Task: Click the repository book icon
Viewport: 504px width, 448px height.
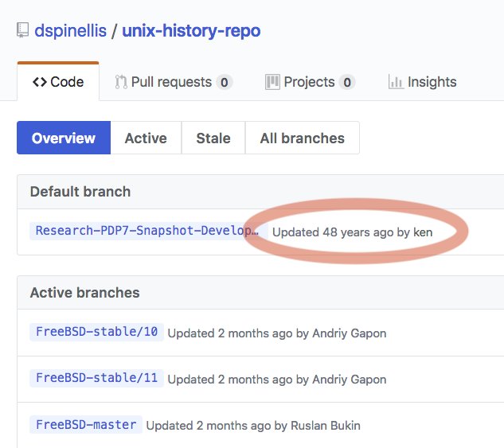Action: click(x=22, y=30)
